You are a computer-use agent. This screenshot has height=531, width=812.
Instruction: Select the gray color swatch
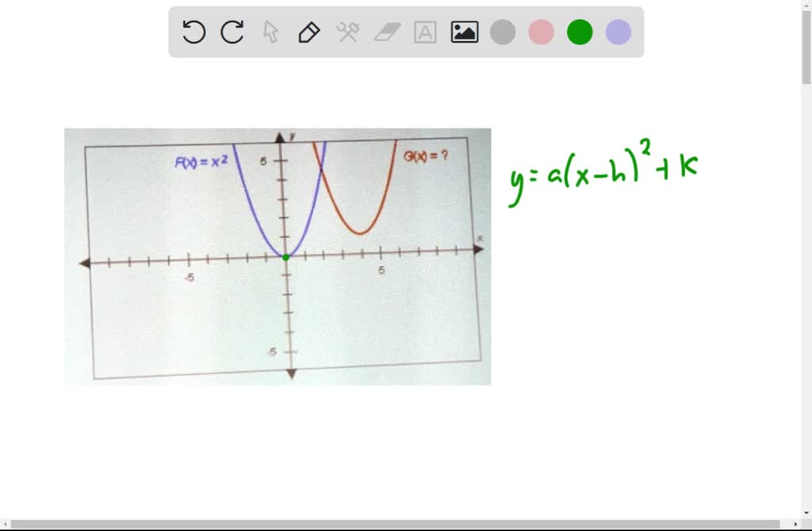click(503, 32)
